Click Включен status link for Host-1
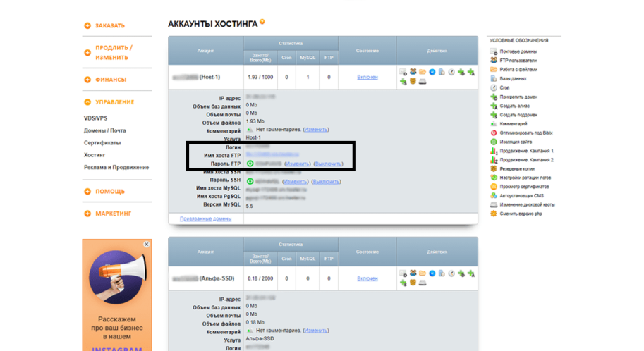This screenshot has width=644, height=351. [367, 78]
